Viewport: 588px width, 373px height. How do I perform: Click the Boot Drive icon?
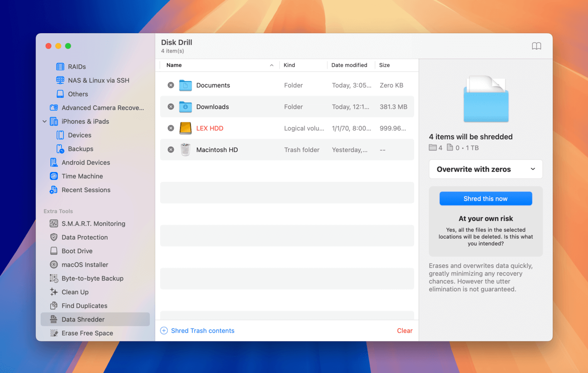tap(54, 251)
